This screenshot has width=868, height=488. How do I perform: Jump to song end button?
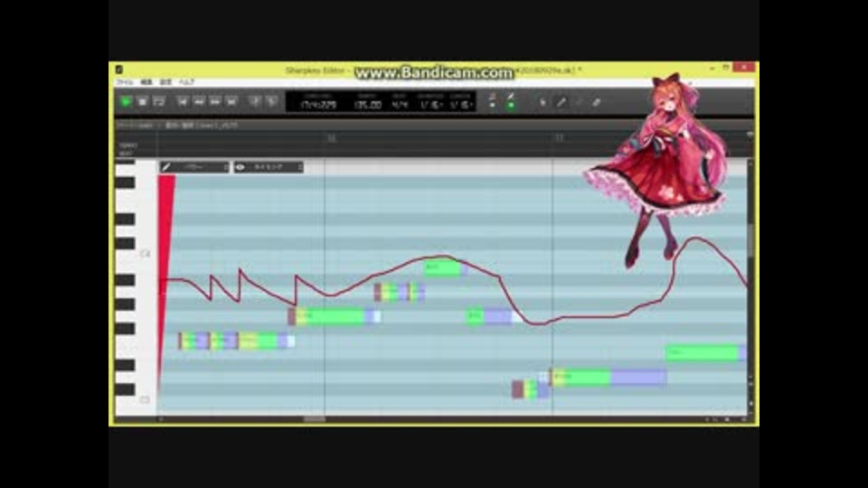231,102
